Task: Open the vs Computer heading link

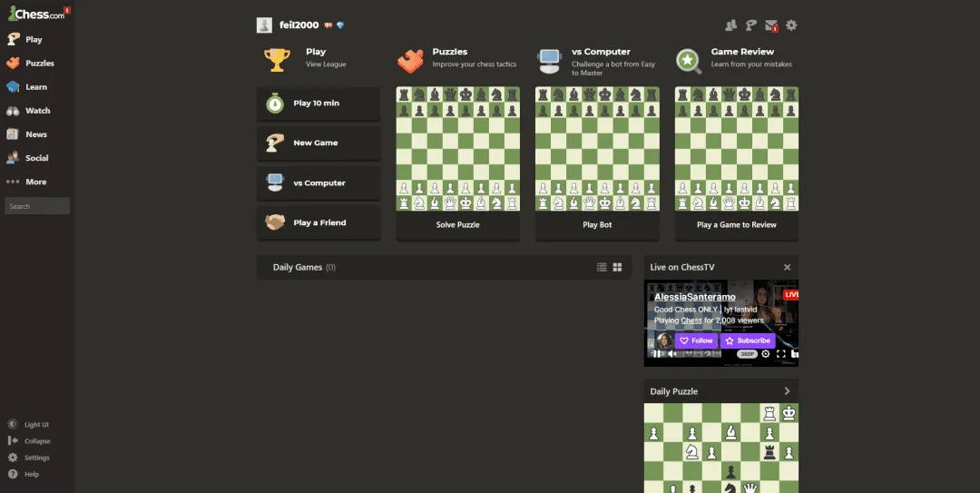Action: point(602,52)
